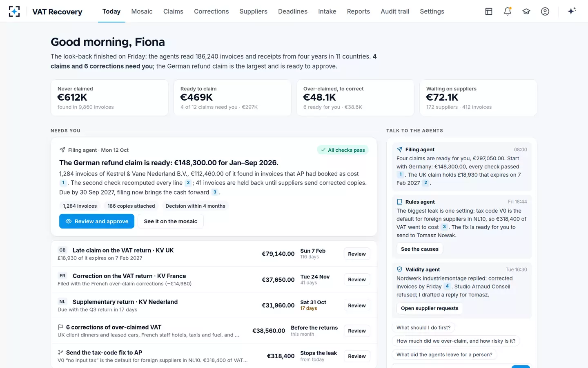Click the flag icon beside 6 corrections row
Viewport: 588px width, 368px height.
(x=60, y=327)
